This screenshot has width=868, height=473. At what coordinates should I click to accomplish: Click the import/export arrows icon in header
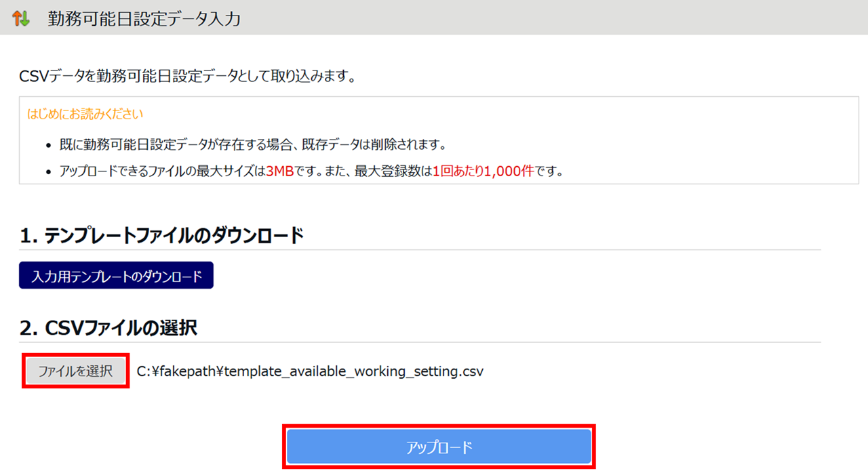[21, 18]
